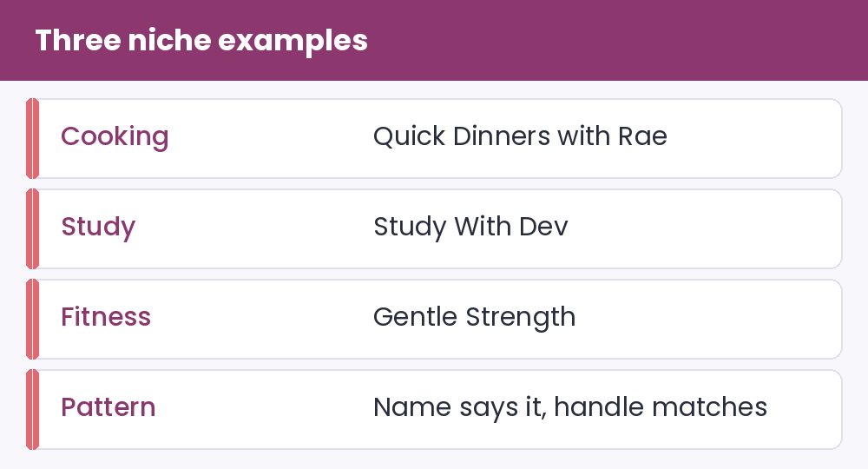This screenshot has width=868, height=469.
Task: Select the Pattern label
Action: click(x=108, y=407)
